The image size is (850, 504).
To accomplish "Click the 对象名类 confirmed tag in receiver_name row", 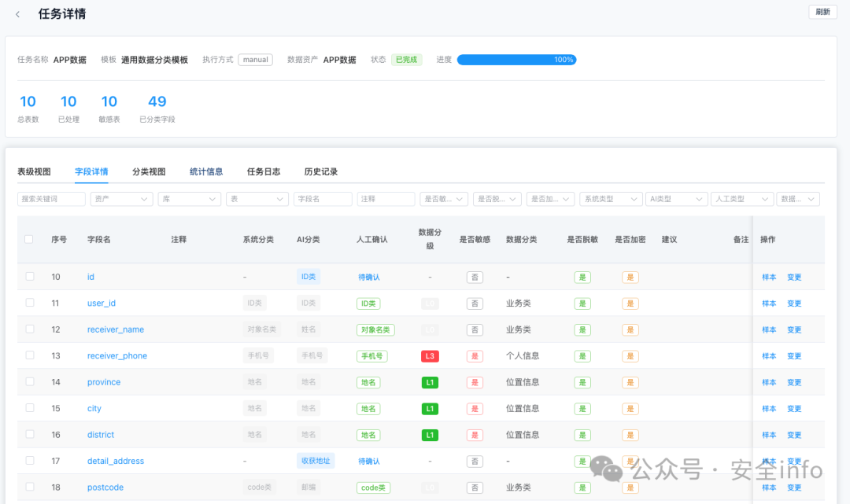I will pyautogui.click(x=375, y=329).
